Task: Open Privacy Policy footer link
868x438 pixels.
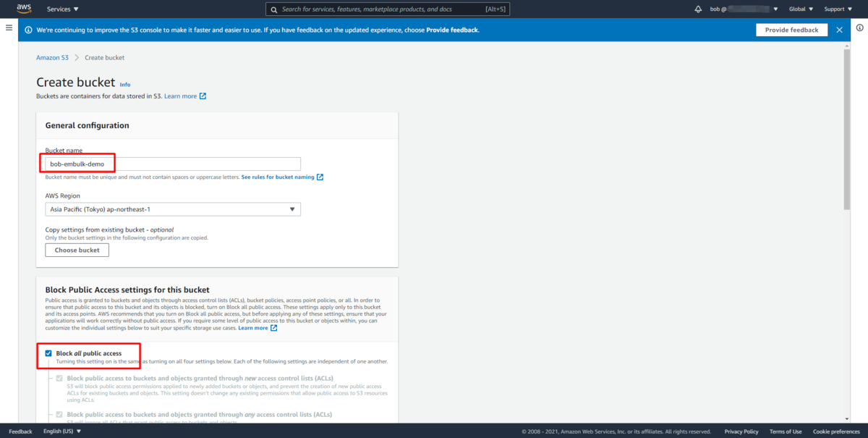Action: [x=741, y=431]
